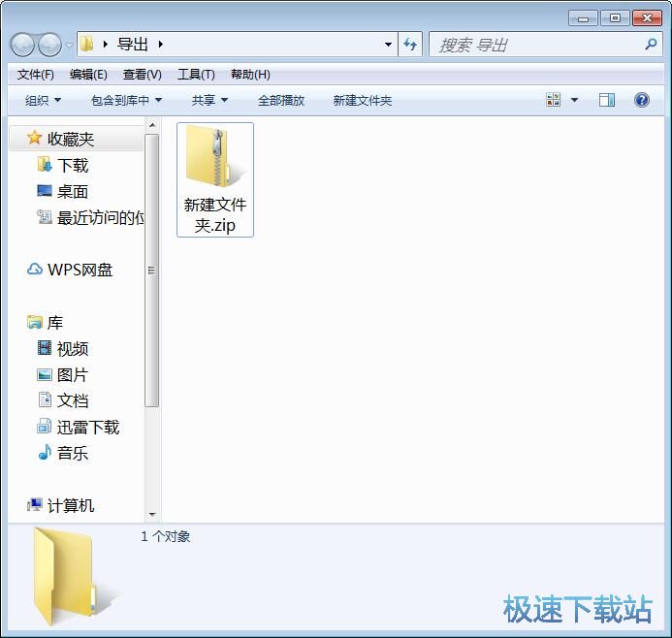Click the 计算机 computer icon
The width and height of the screenshot is (672, 638).
35,505
